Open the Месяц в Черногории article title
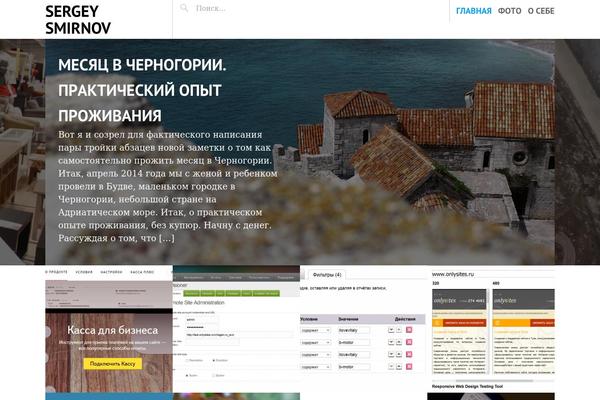This screenshot has height=400, width=600. [x=142, y=90]
